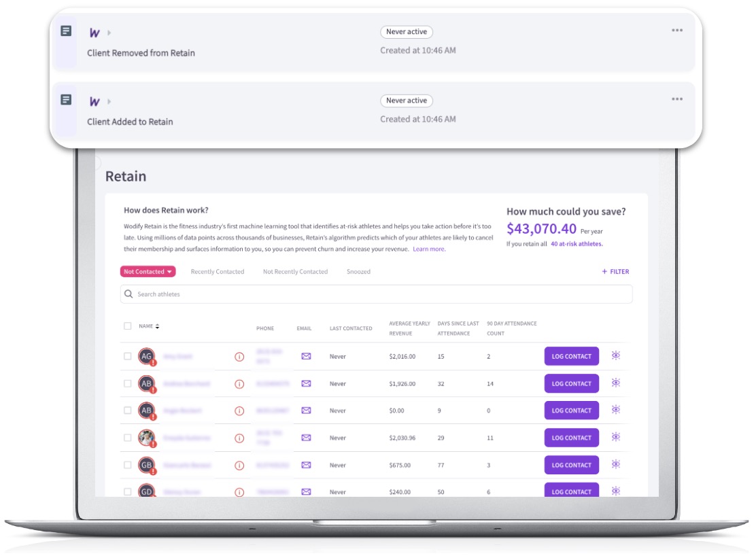
Task: Tick the checkbox in the $2,030.96 row
Action: click(127, 438)
